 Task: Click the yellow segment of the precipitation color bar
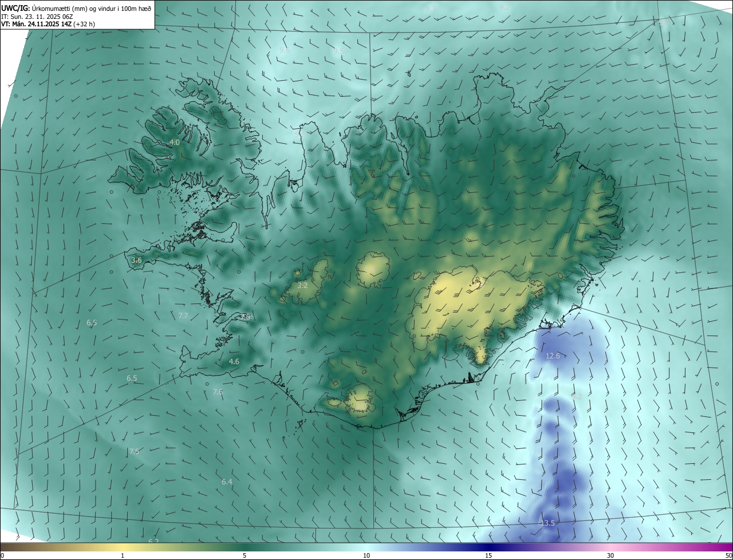[x=123, y=547]
